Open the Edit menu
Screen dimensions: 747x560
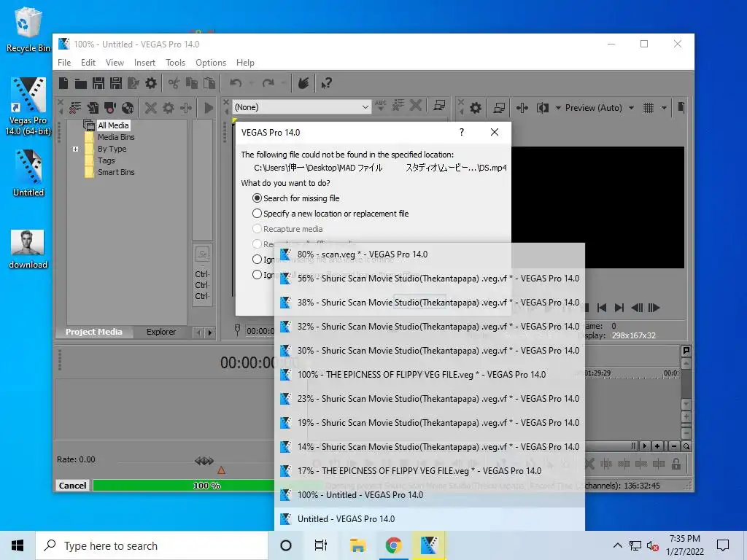pyautogui.click(x=88, y=63)
